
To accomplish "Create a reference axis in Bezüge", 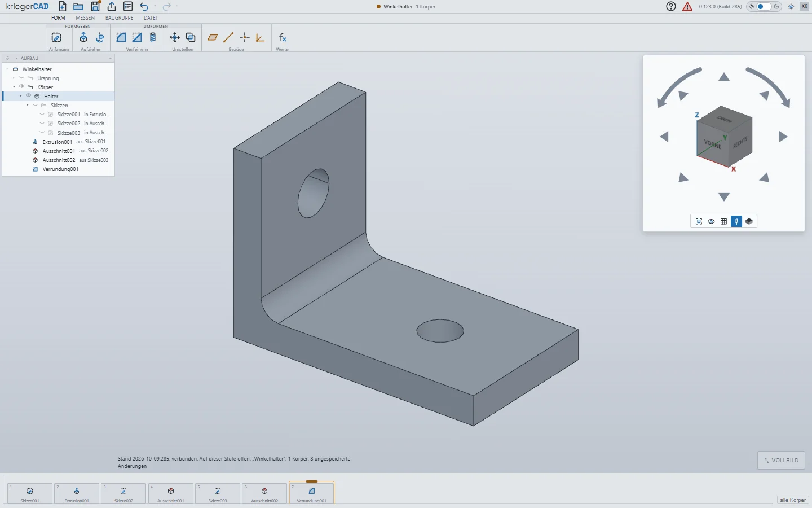I will [228, 38].
